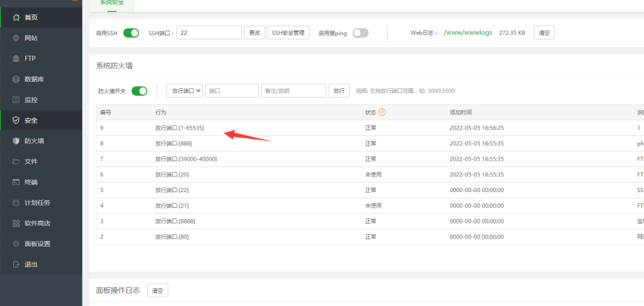Open the 首页 menu item

click(x=41, y=17)
